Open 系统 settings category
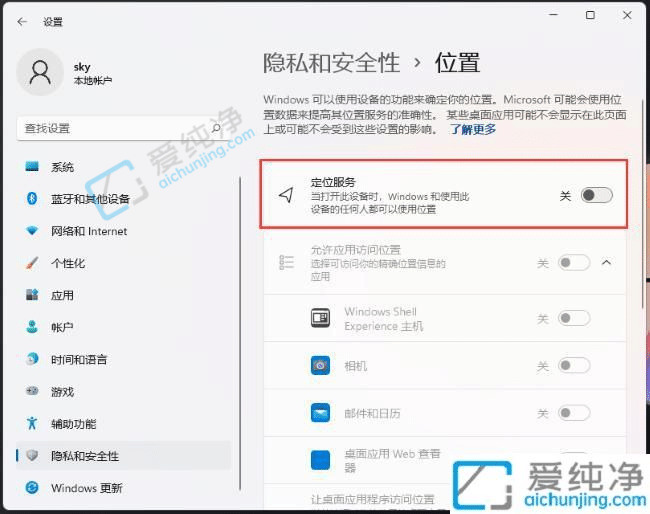The height and width of the screenshot is (514, 650). tap(123, 167)
